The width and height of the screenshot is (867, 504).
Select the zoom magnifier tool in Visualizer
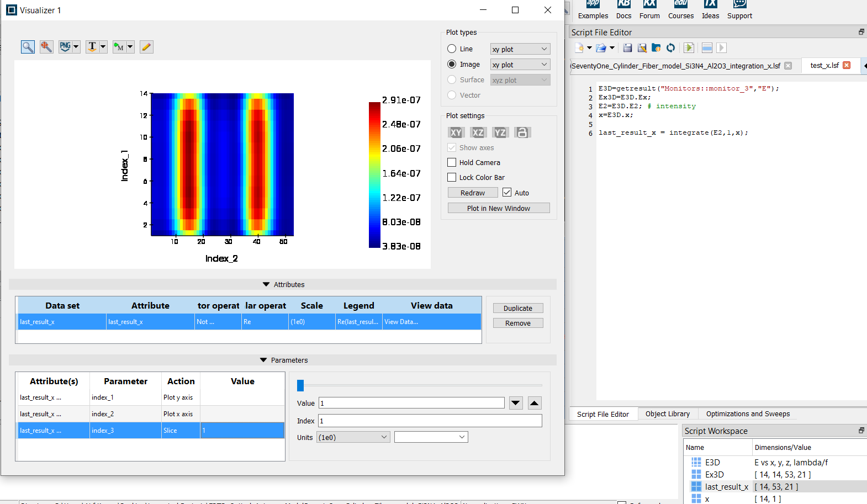point(28,47)
